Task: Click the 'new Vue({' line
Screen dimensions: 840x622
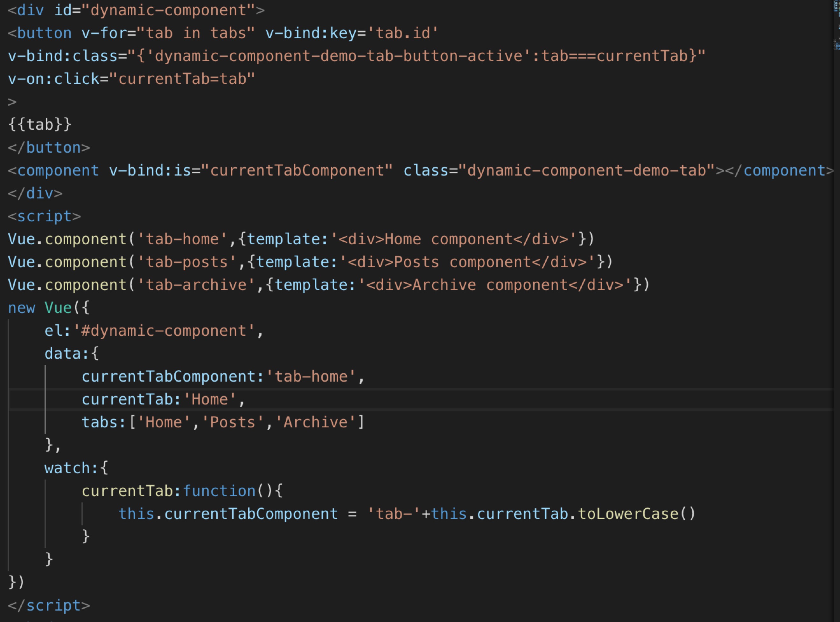Action: [x=49, y=308]
